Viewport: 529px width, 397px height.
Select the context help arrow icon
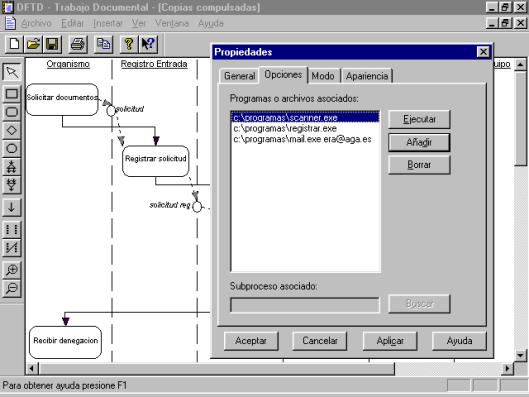[x=148, y=44]
